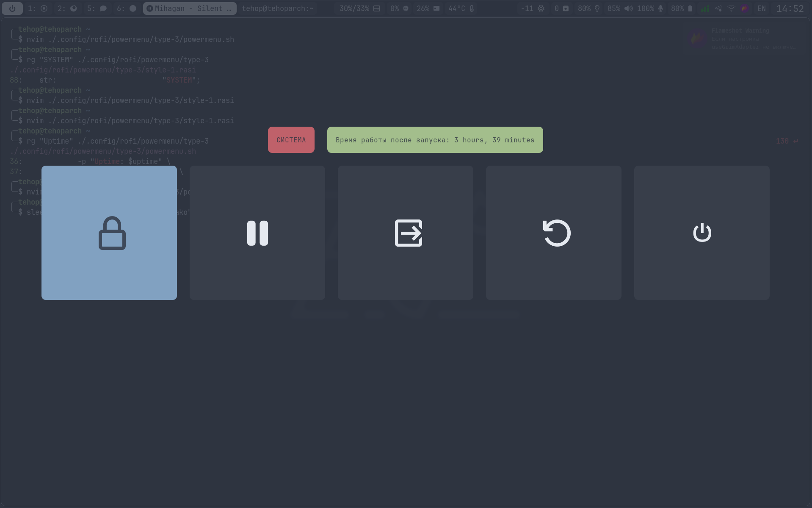Image resolution: width=812 pixels, height=508 pixels.
Task: Choose the suspend pause icon
Action: point(257,233)
